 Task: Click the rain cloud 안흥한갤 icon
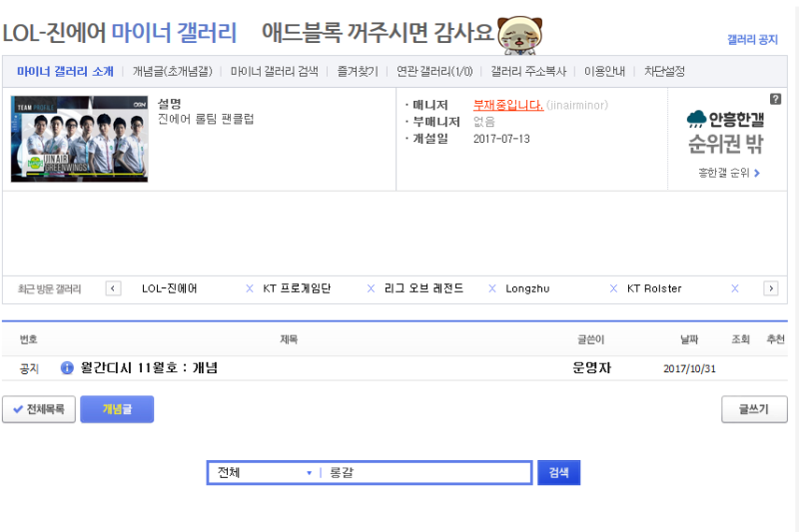[696, 119]
